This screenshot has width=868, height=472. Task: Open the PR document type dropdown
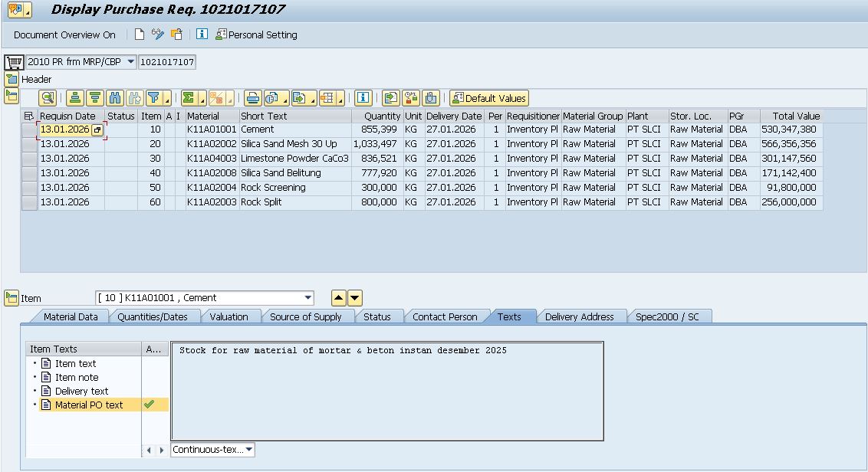click(130, 62)
